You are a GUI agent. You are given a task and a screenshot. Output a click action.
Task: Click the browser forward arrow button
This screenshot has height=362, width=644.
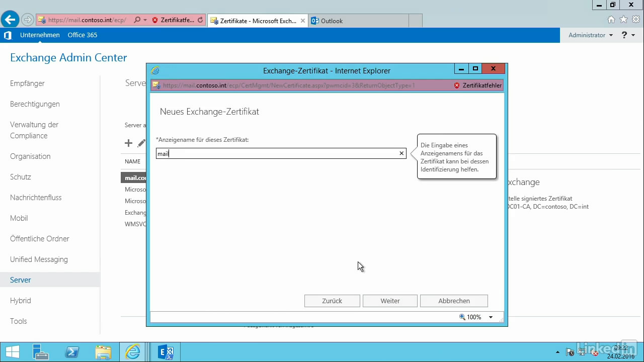coord(28,20)
